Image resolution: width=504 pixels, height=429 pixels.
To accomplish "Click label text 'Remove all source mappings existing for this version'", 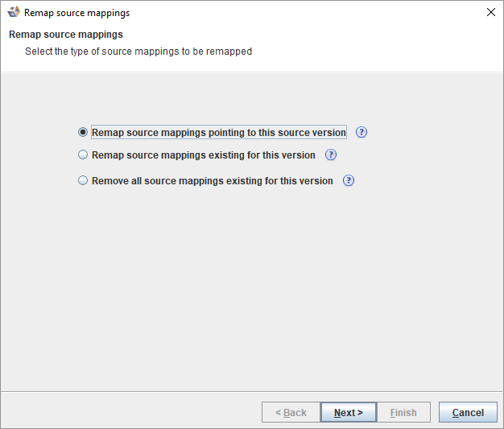I will (213, 180).
